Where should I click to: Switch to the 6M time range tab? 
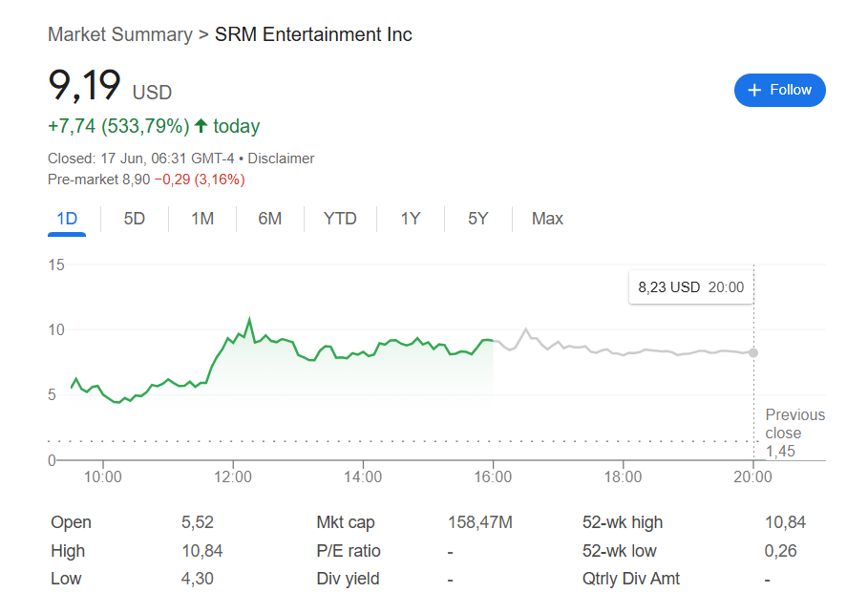269,219
